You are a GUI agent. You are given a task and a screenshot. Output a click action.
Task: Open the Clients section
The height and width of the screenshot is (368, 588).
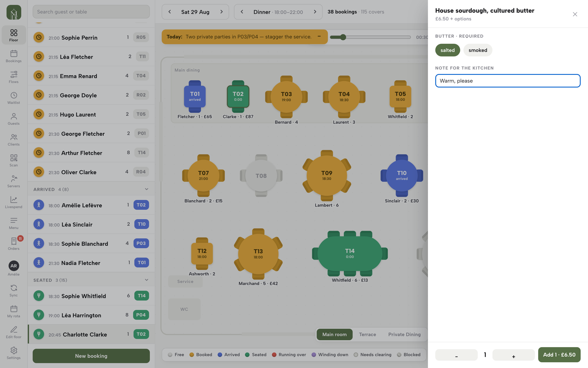[x=13, y=139]
